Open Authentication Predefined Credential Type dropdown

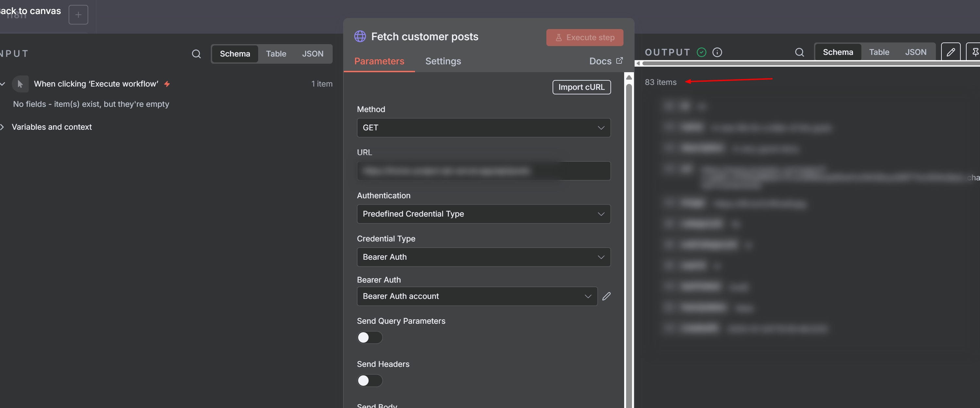pos(484,214)
